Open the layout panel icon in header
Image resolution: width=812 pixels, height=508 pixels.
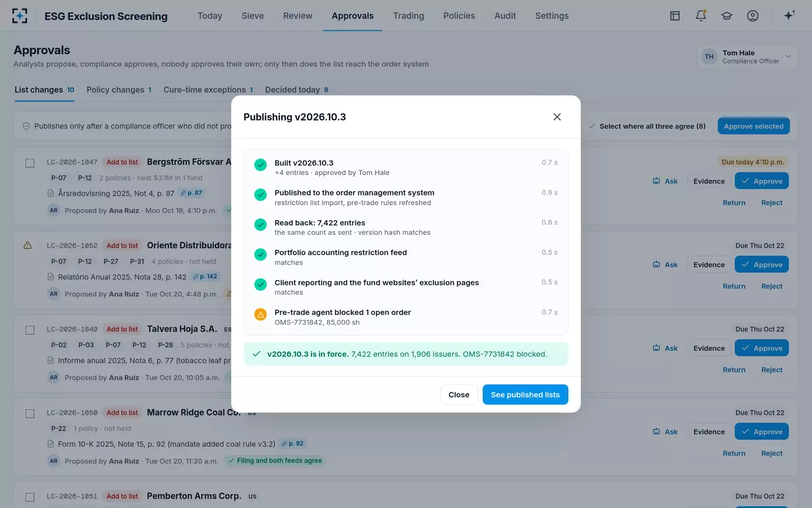pos(675,16)
